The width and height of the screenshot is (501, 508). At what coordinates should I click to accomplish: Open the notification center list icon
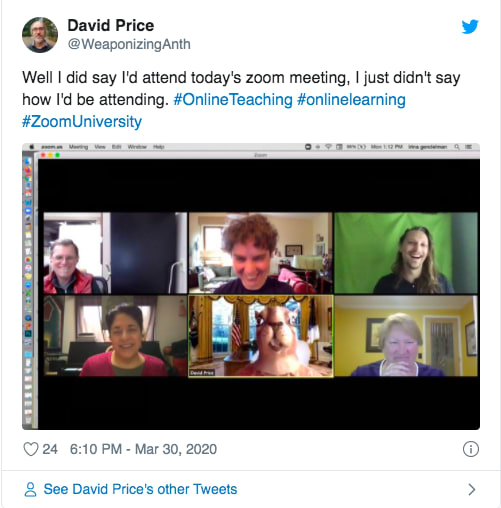click(x=468, y=147)
